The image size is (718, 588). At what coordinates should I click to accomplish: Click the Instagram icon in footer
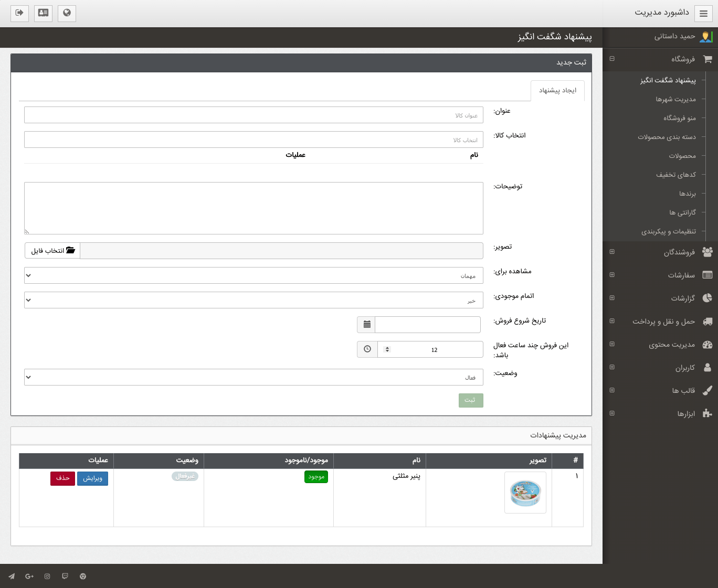click(x=47, y=576)
